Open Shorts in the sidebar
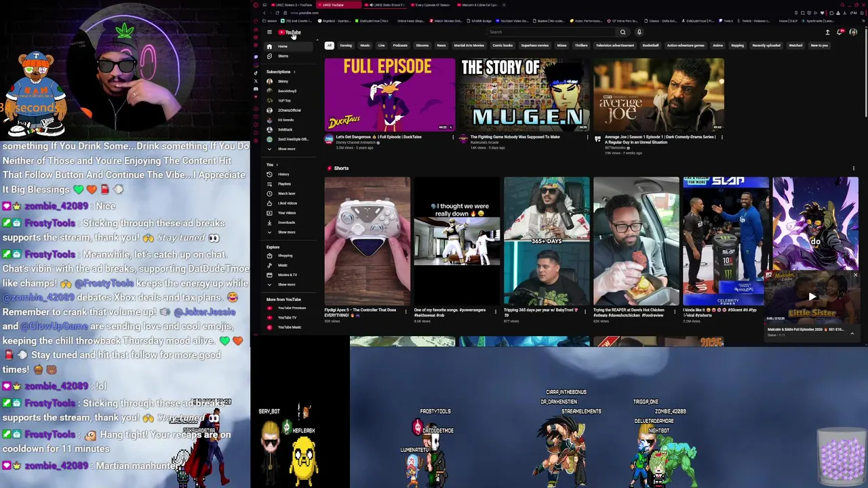Screen dimensions: 868x488 point(289,56)
